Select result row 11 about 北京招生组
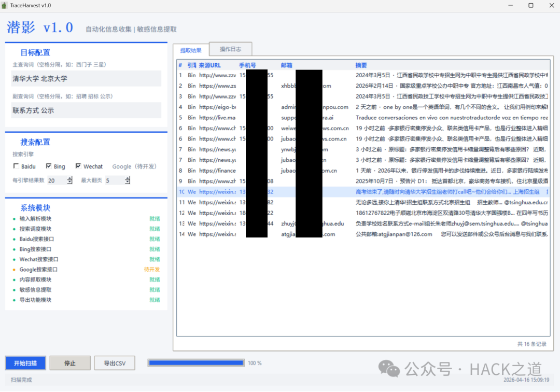The width and height of the screenshot is (560, 392). (x=363, y=202)
